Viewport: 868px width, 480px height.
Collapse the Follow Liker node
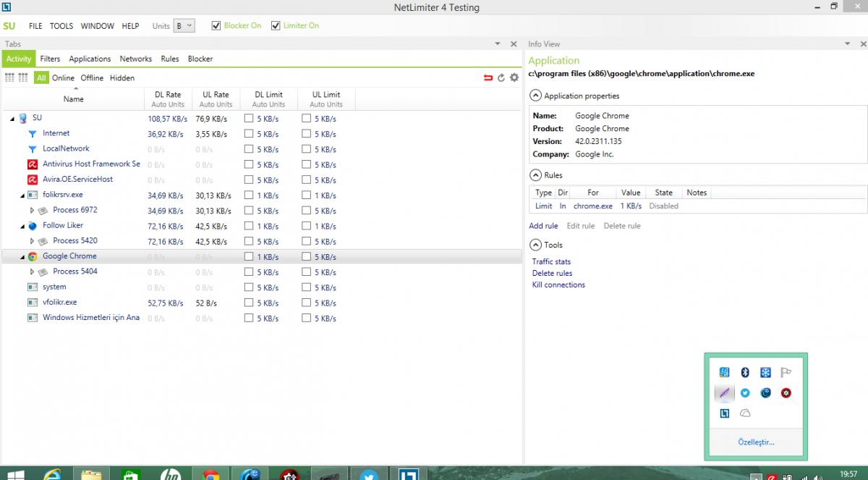(22, 226)
